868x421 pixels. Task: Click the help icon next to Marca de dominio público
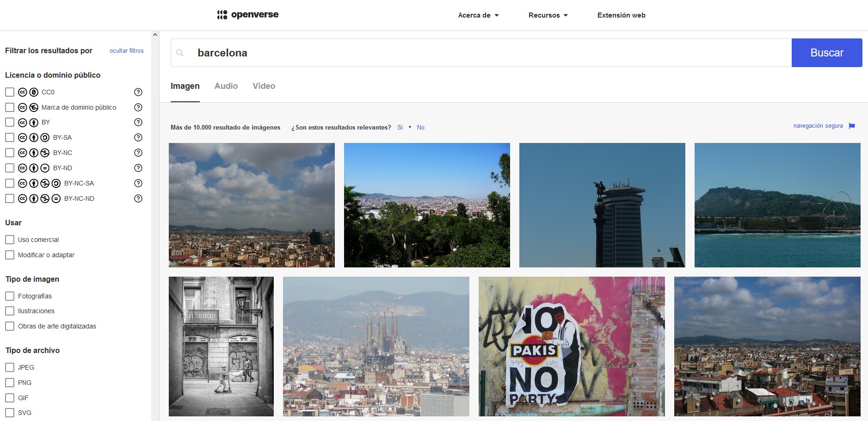tap(138, 107)
